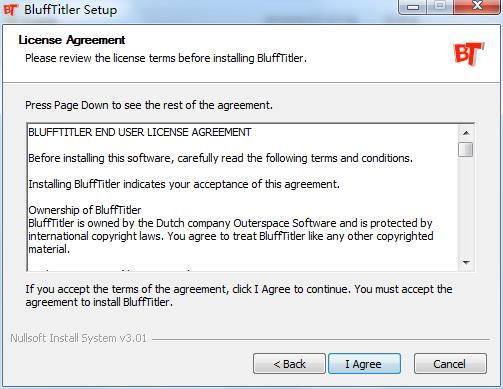The height and width of the screenshot is (389, 503).
Task: Click the License Agreement heading
Action: (72, 40)
